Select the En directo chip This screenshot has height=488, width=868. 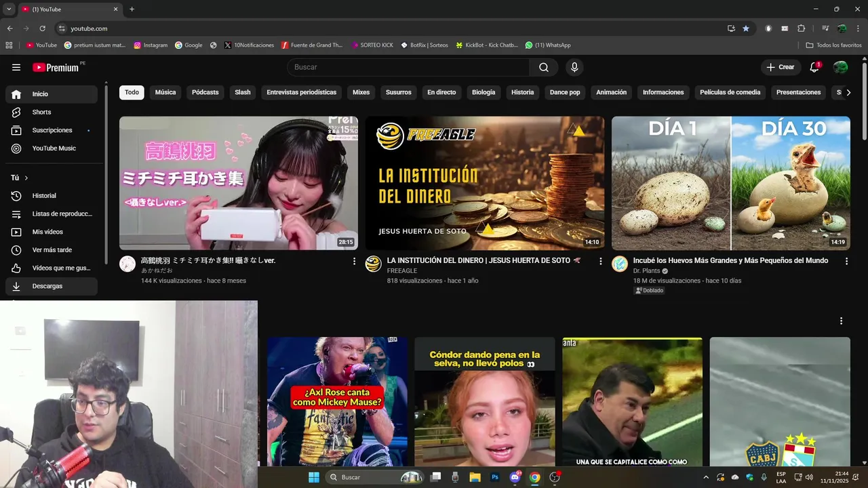(x=441, y=92)
